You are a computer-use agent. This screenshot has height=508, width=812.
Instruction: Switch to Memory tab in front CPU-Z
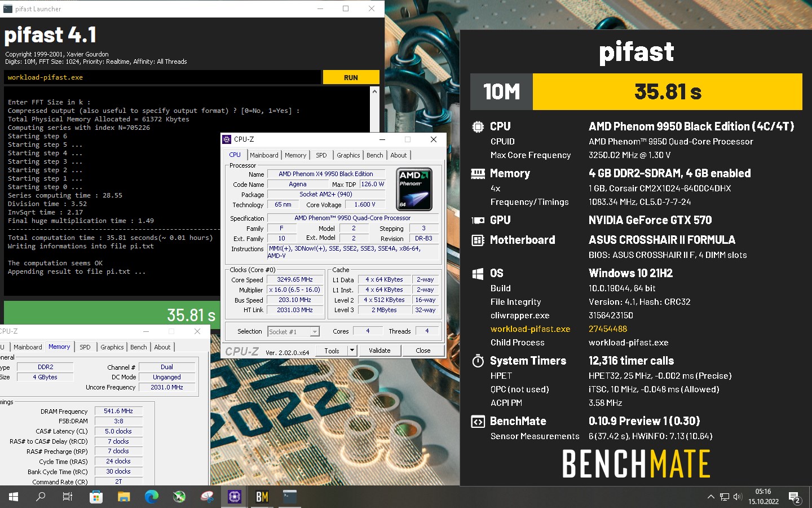point(295,155)
